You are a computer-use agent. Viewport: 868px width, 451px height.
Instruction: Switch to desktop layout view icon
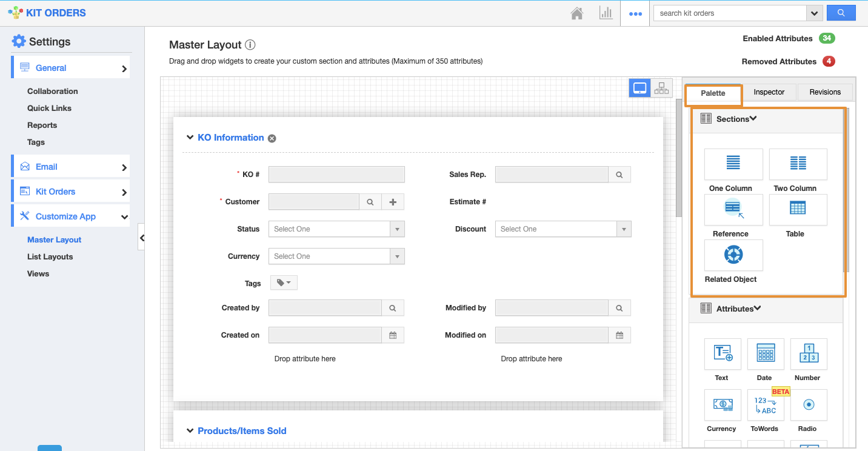pos(639,88)
